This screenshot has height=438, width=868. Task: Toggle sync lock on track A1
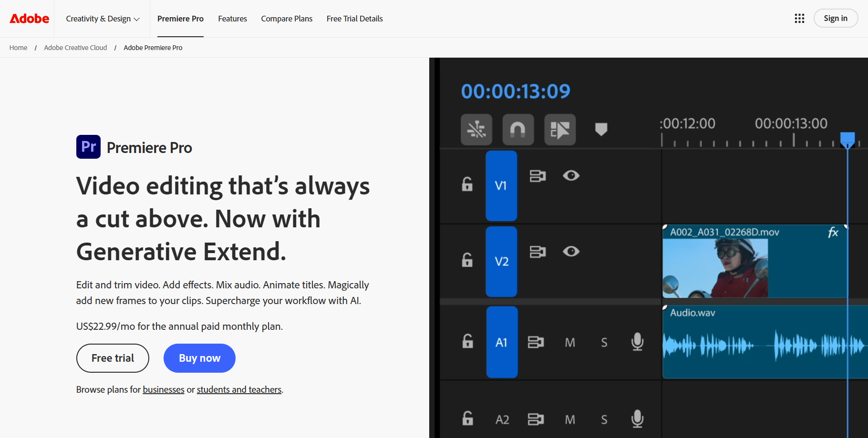pyautogui.click(x=536, y=342)
